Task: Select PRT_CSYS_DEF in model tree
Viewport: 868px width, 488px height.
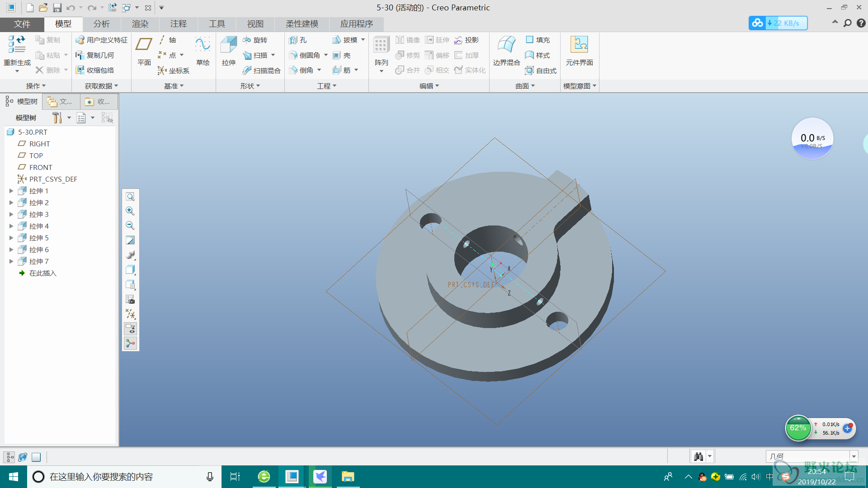Action: click(x=47, y=179)
